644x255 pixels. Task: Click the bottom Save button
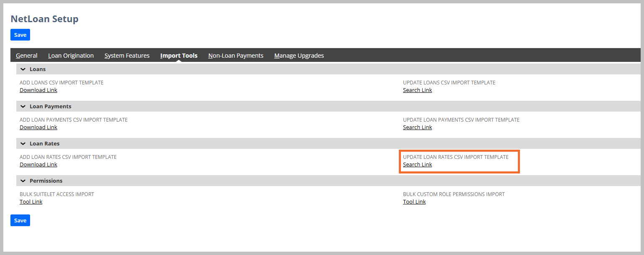tap(20, 220)
